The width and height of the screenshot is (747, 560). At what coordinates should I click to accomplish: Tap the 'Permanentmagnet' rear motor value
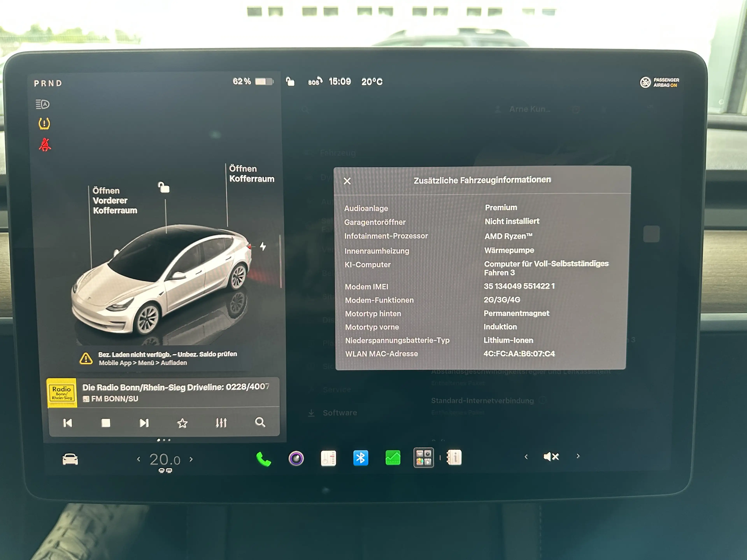pyautogui.click(x=516, y=313)
